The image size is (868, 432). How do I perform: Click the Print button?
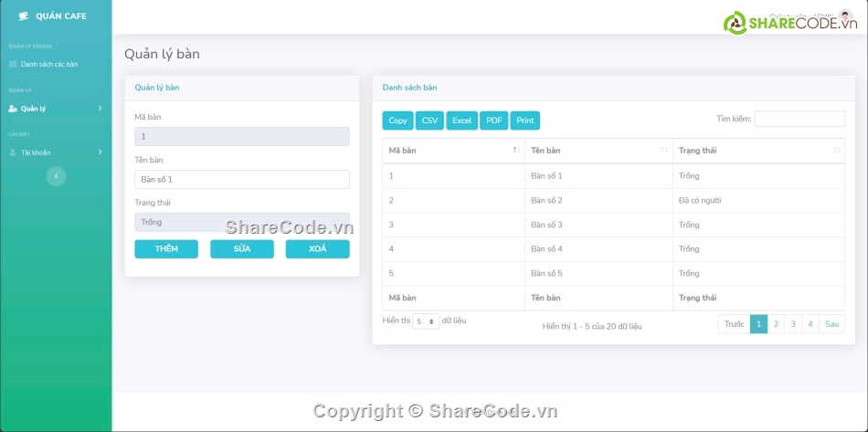(x=525, y=121)
